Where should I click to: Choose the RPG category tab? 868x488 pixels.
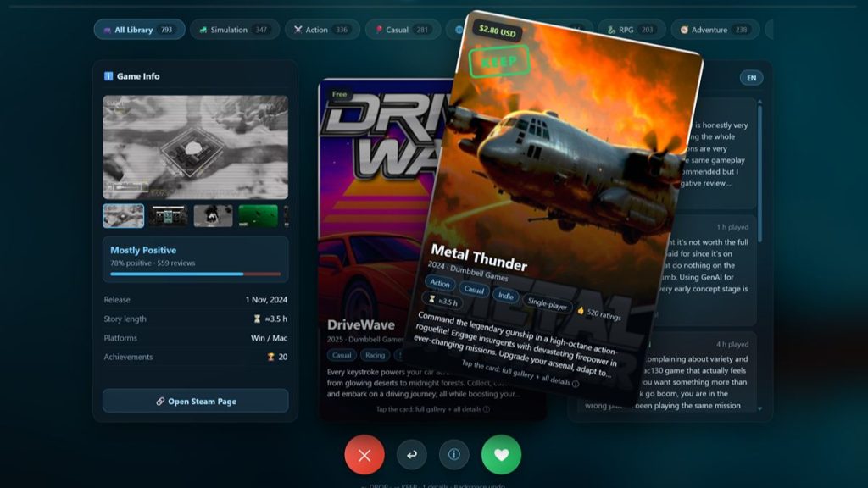(x=632, y=30)
